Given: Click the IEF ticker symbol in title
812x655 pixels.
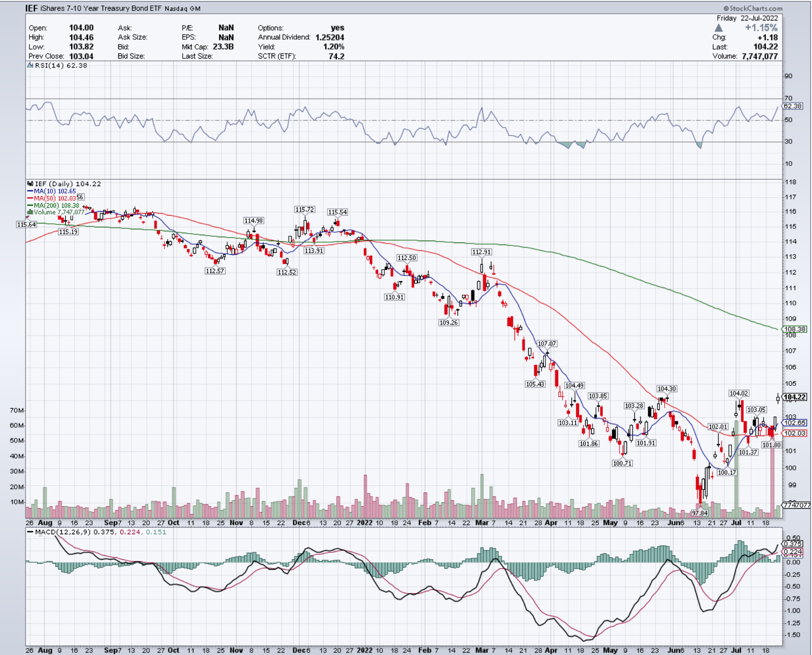Looking at the screenshot, I should (x=31, y=8).
